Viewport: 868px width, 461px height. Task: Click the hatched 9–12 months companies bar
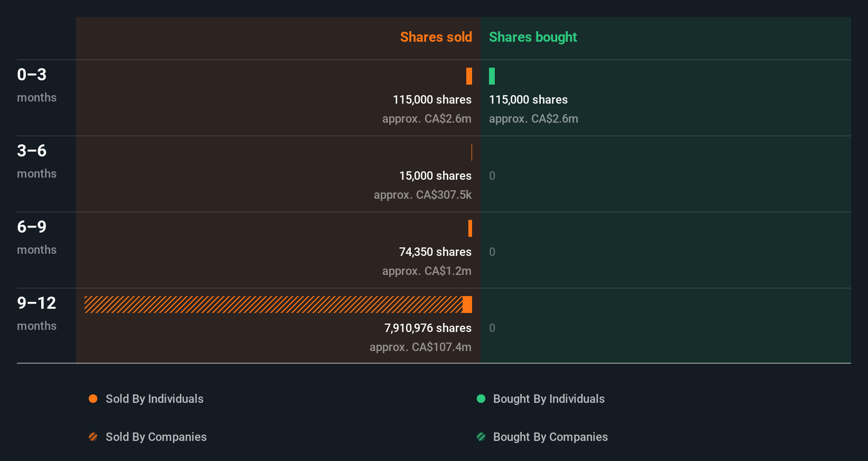pos(273,305)
